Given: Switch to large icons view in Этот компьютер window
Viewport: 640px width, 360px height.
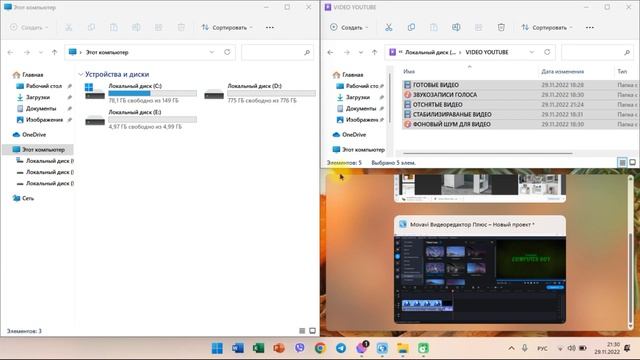Looking at the screenshot, I should [x=312, y=331].
